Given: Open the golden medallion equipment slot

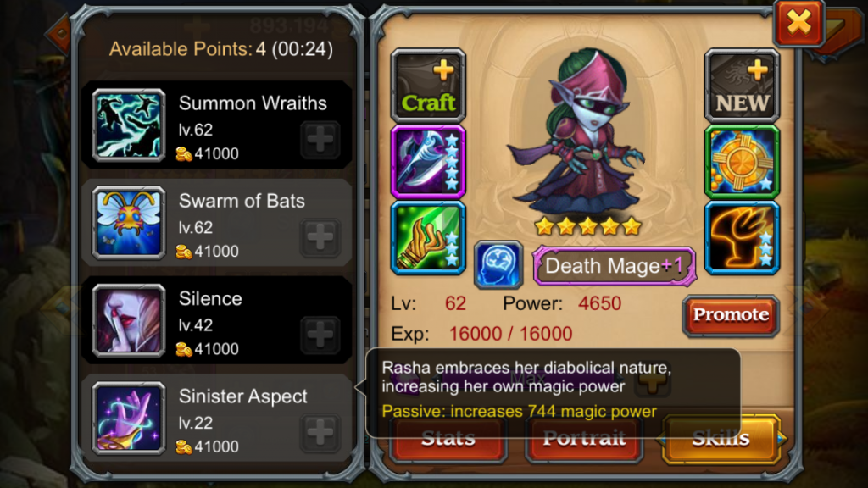Looking at the screenshot, I should click(742, 162).
